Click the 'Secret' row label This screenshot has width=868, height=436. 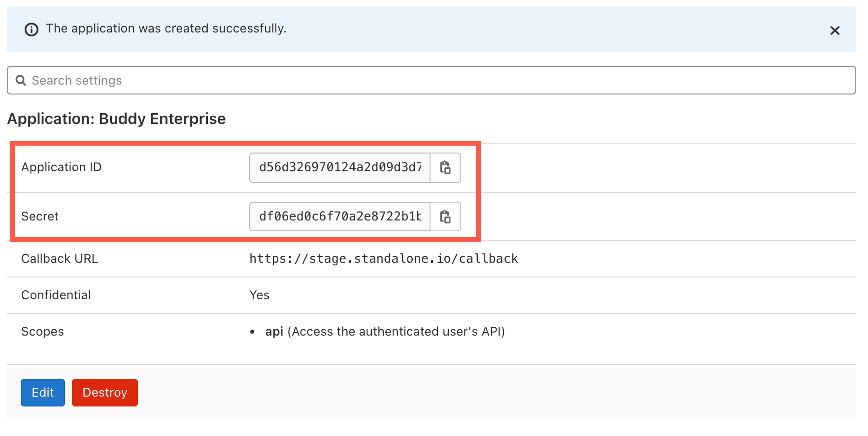tap(40, 217)
